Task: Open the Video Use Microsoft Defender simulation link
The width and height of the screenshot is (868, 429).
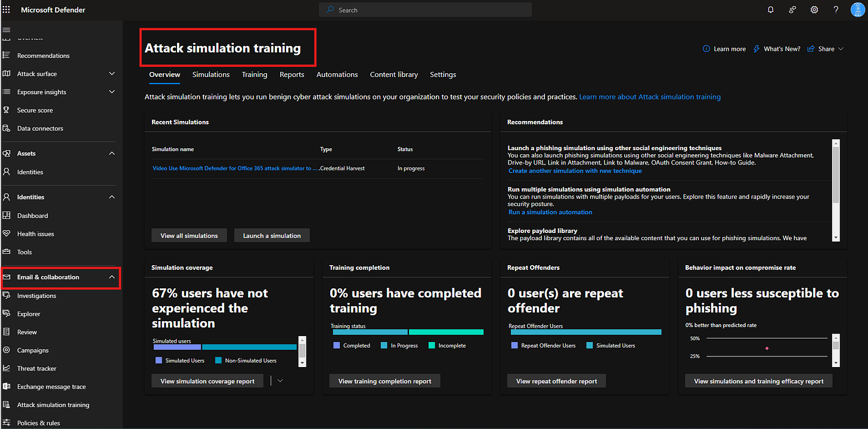Action: tap(235, 168)
